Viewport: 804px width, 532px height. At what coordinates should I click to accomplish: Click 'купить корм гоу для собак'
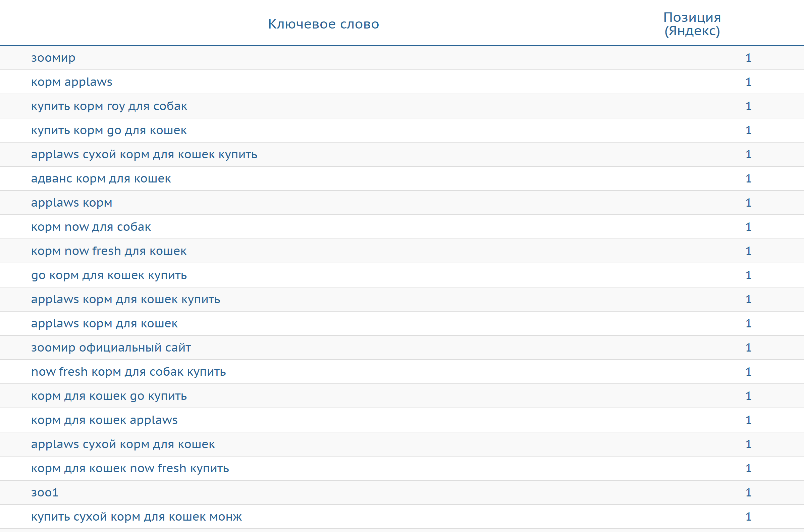click(109, 106)
